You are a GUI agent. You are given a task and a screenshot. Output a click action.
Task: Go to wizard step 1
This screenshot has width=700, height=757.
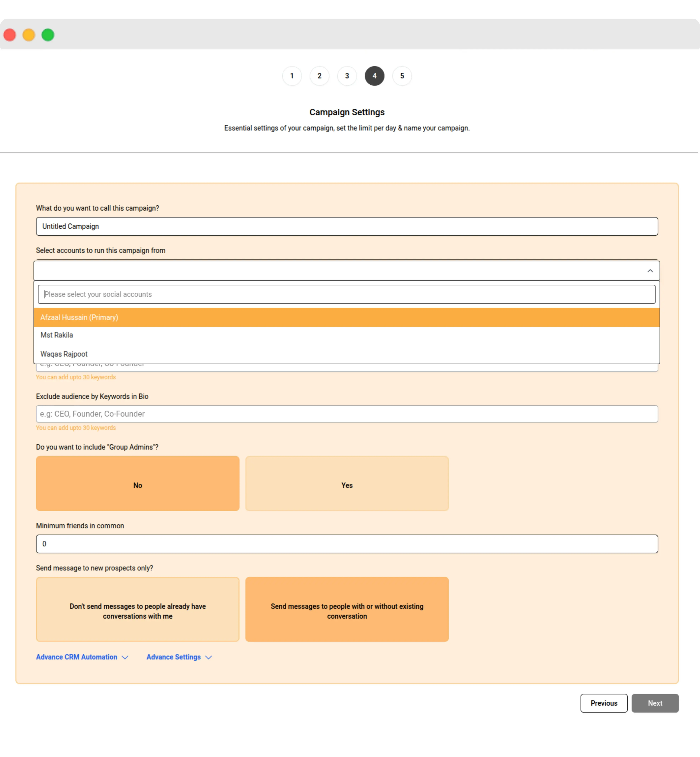pyautogui.click(x=292, y=76)
